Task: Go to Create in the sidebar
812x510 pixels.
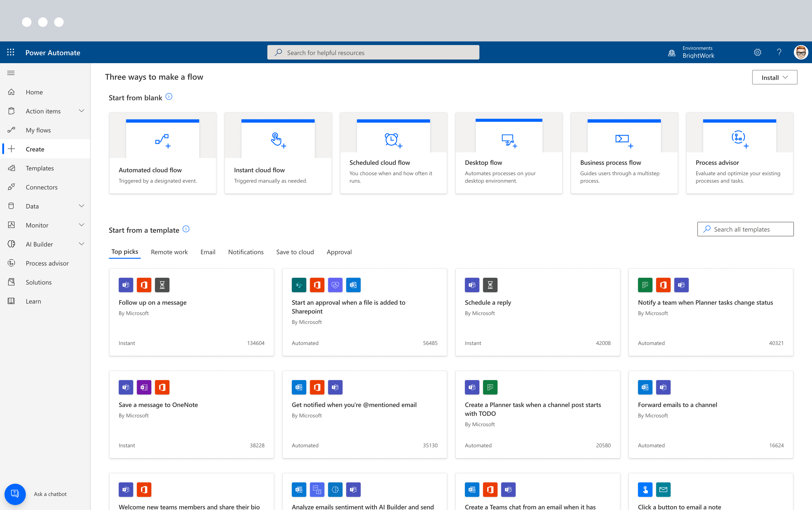Action: [46, 149]
